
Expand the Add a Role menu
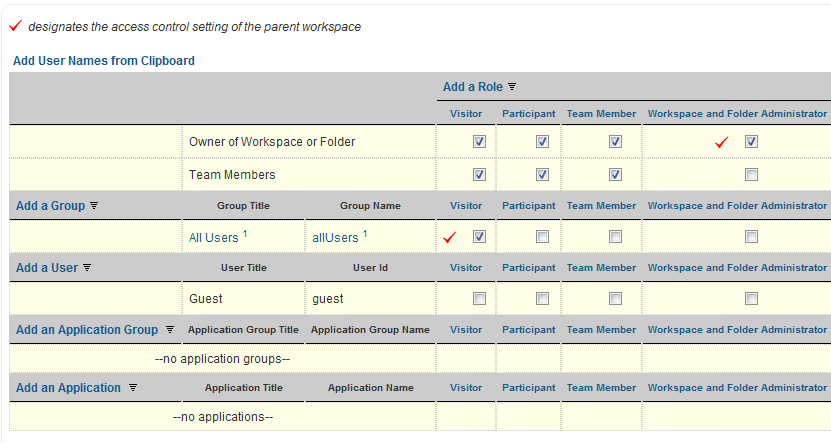pyautogui.click(x=473, y=87)
